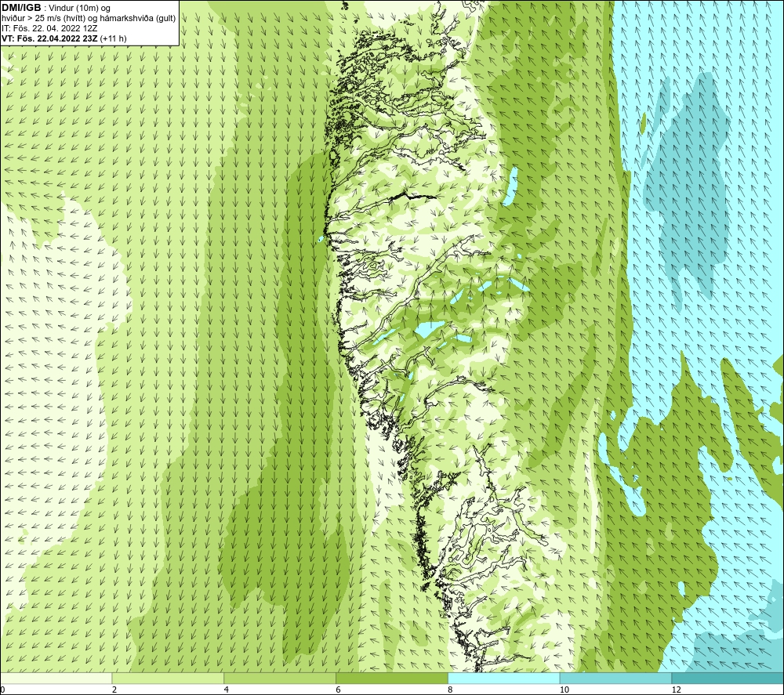784x695 pixels.
Task: Select the 2–4 m/s light green color segment
Action: point(168,678)
